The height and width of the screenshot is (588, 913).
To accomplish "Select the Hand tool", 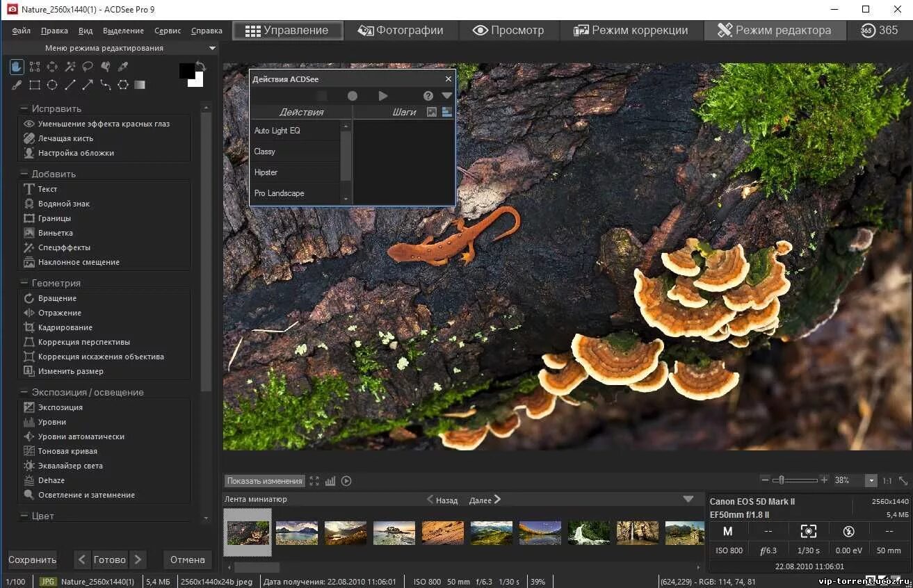I will tap(17, 67).
